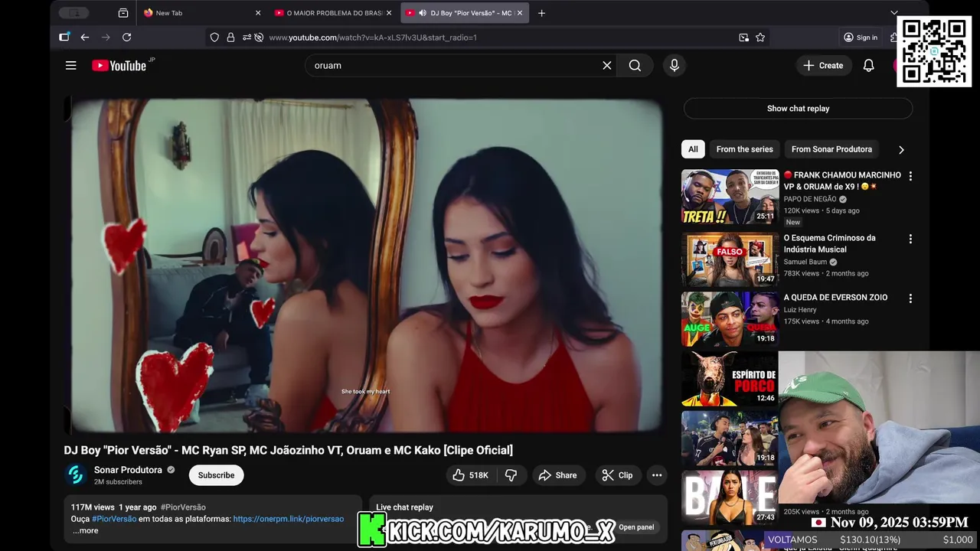Screen dimensions: 980x551
Task: Click the Clip button
Action: pos(617,475)
